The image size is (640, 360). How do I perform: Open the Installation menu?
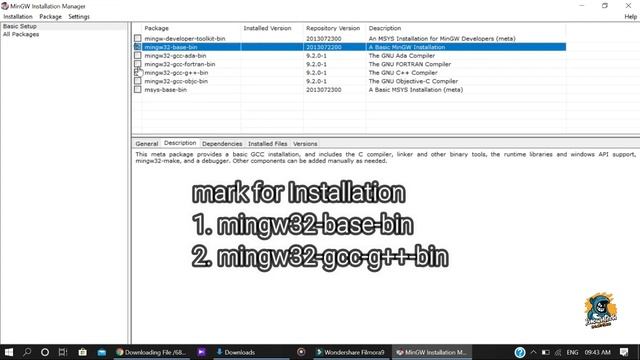click(x=18, y=17)
